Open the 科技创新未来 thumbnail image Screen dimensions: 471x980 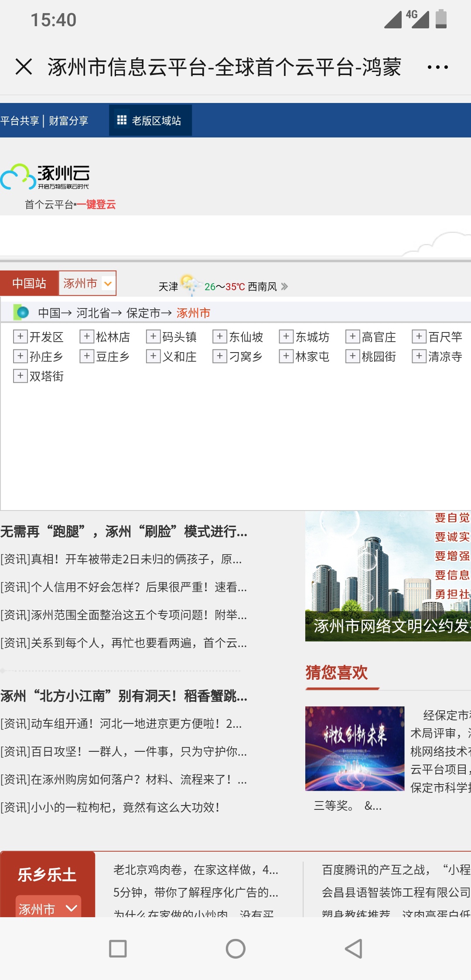[x=355, y=749]
